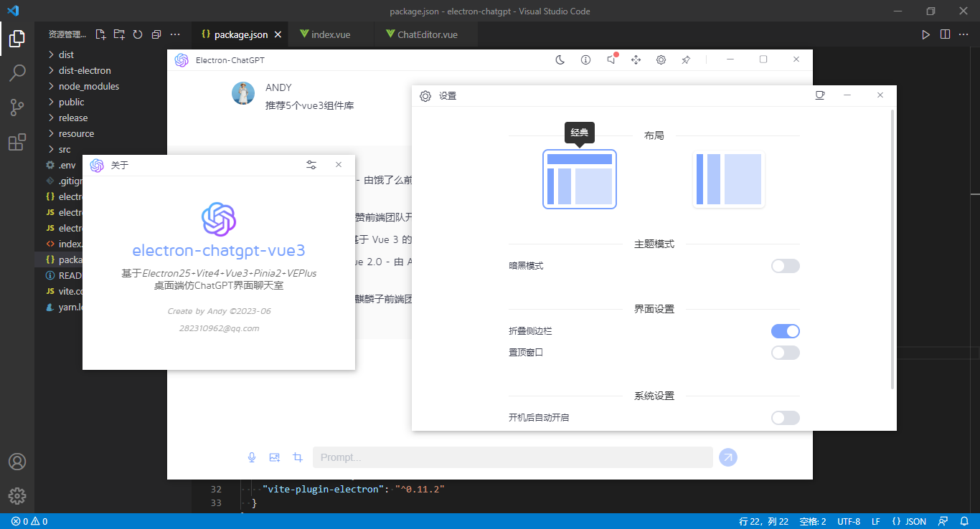Open the announcement megaphone with red badge
This screenshot has width=980, height=529.
(x=611, y=60)
